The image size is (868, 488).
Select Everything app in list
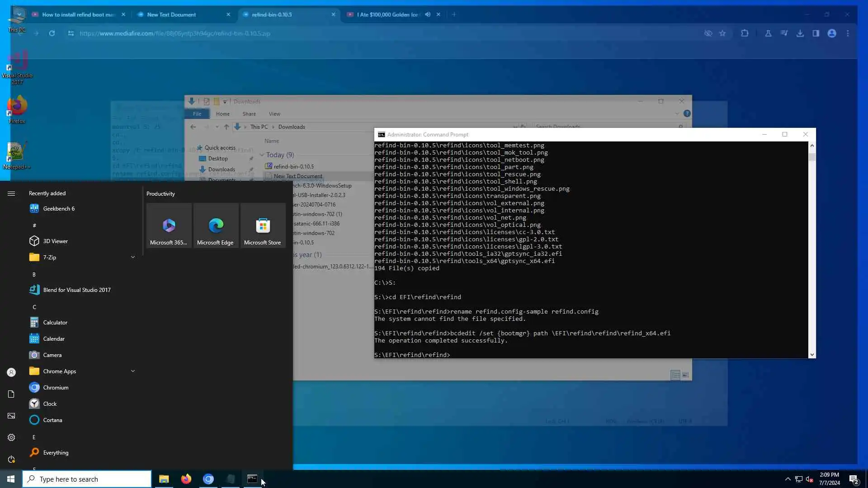pyautogui.click(x=56, y=452)
